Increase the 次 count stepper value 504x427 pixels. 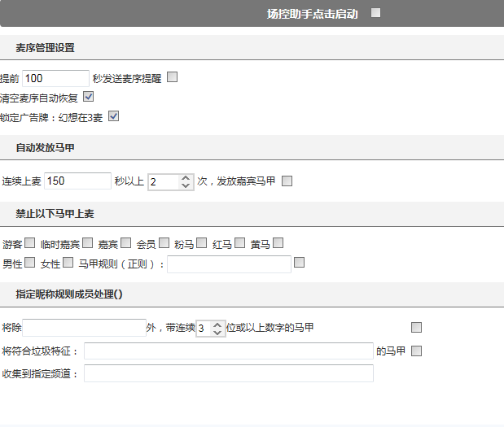[186, 176]
